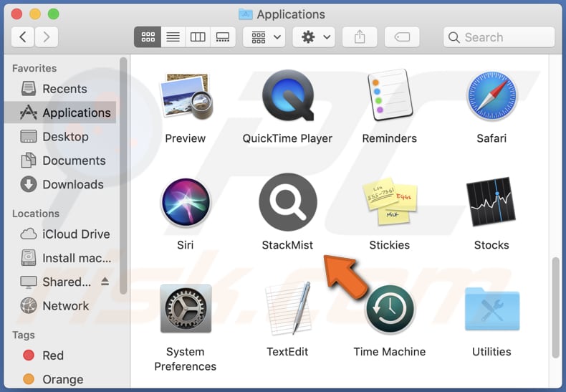
Task: Launch QuickTime Player icon
Action: pos(288,95)
